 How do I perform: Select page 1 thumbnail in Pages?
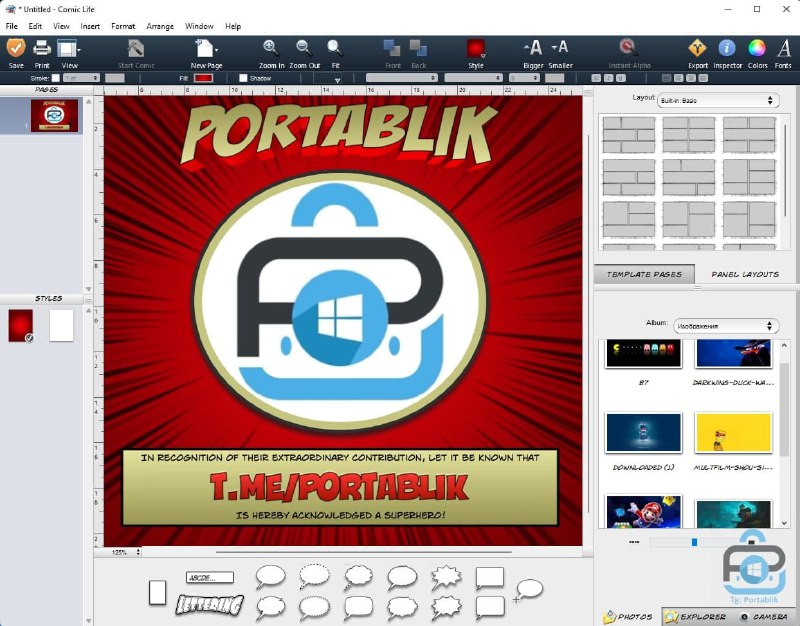[54, 115]
